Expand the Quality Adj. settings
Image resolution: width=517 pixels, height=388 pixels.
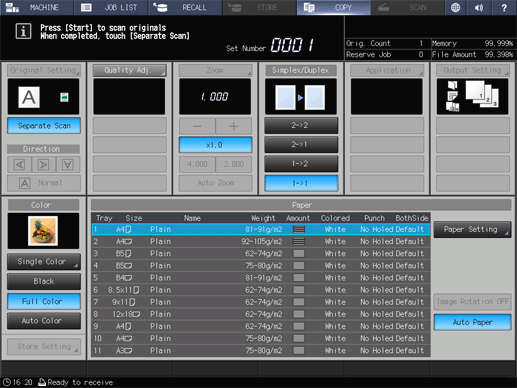(129, 70)
